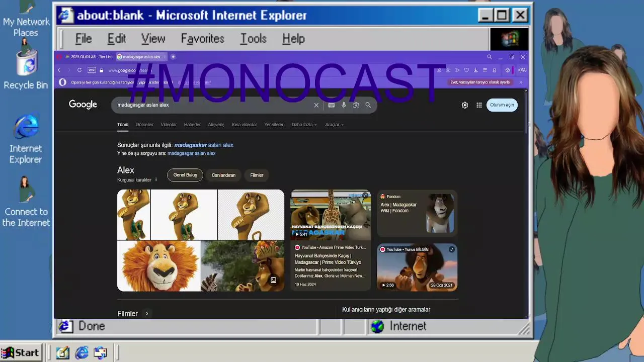This screenshot has width=644, height=362.
Task: Click the madagaskar aslan alex suggestion link
Action: (x=204, y=145)
